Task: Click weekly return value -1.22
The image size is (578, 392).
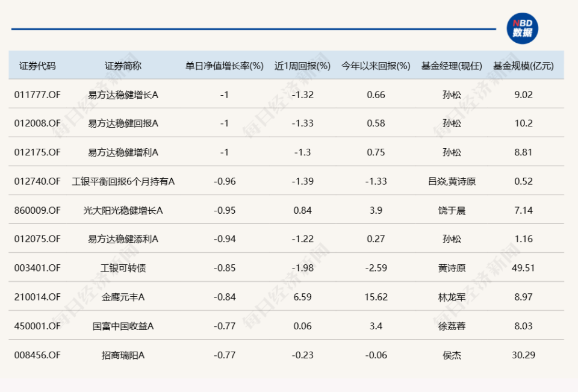Action: (x=303, y=239)
